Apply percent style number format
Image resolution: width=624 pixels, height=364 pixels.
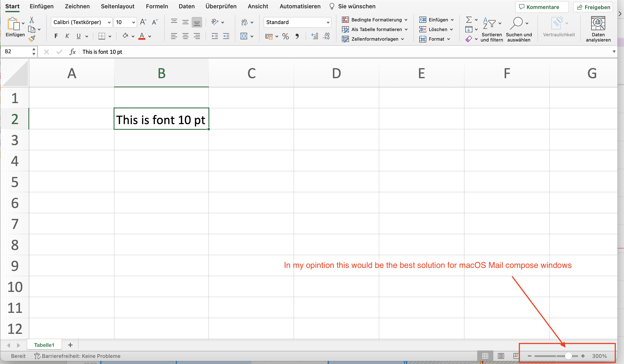(286, 36)
